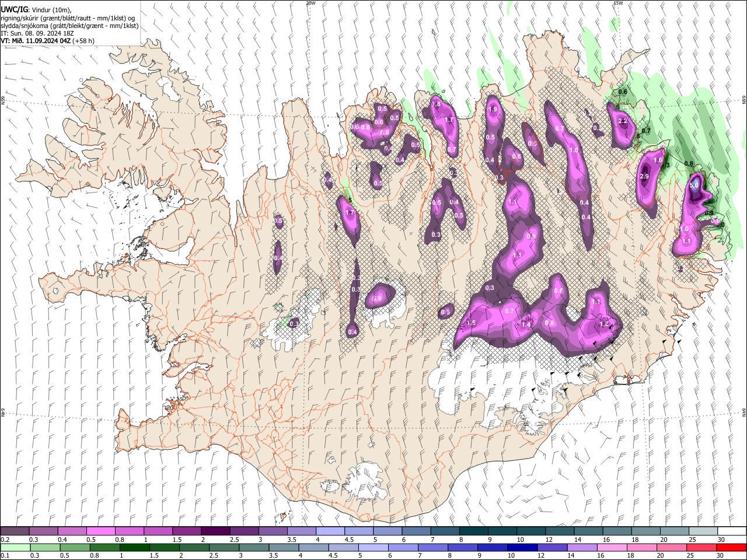Select lower legend swatch starting at 3
Image resolution: width=747 pixels, height=560 pixels.
point(254,548)
